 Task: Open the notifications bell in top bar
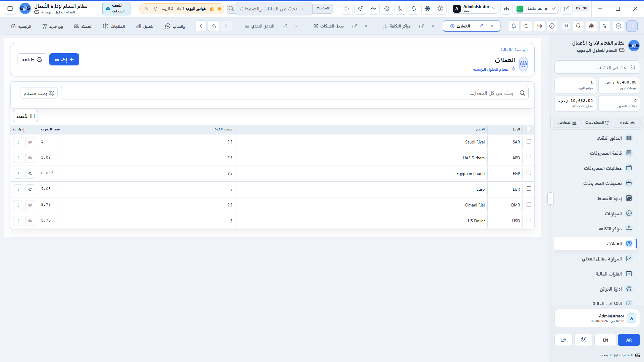tap(414, 9)
